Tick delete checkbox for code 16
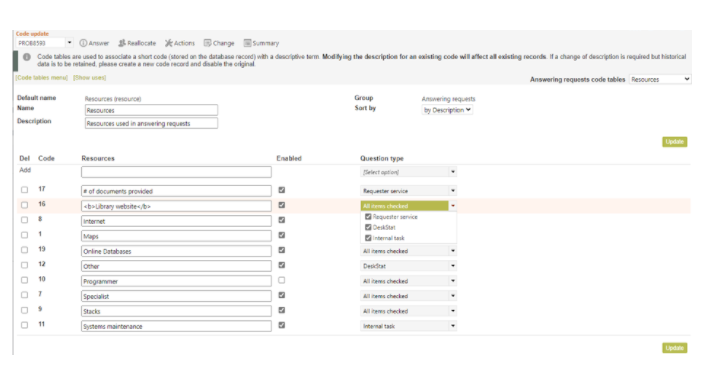This screenshot has width=723, height=379. pyautogui.click(x=24, y=205)
